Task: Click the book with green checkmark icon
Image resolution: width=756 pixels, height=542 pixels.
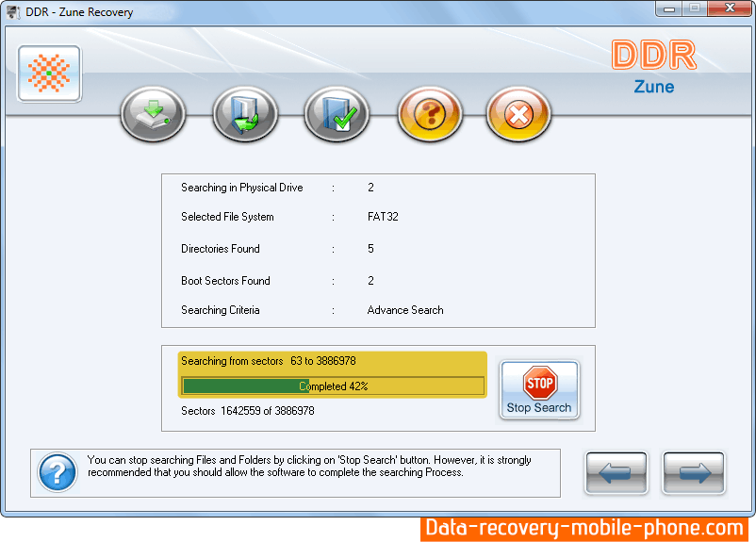Action: (336, 115)
